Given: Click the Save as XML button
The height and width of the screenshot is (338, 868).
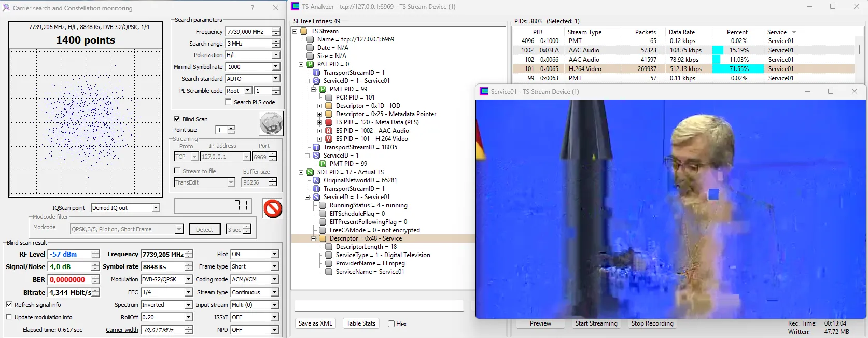Looking at the screenshot, I should (x=315, y=323).
